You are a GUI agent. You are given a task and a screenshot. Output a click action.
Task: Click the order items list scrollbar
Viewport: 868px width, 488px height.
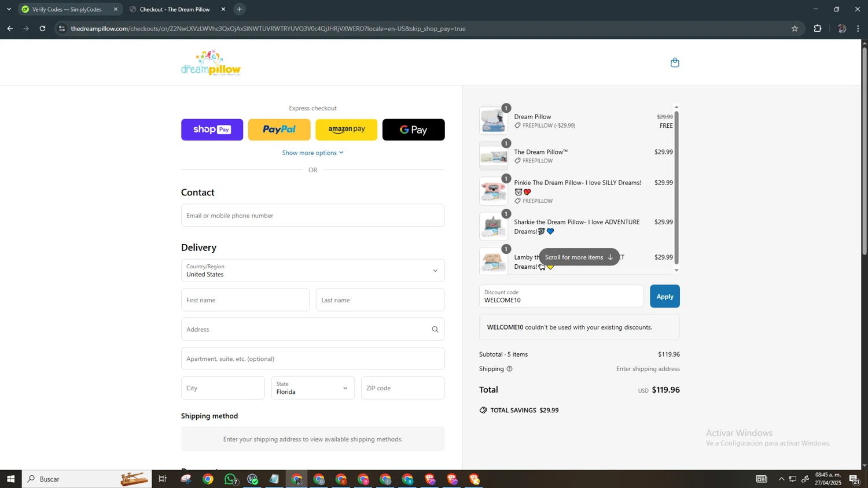coord(676,187)
